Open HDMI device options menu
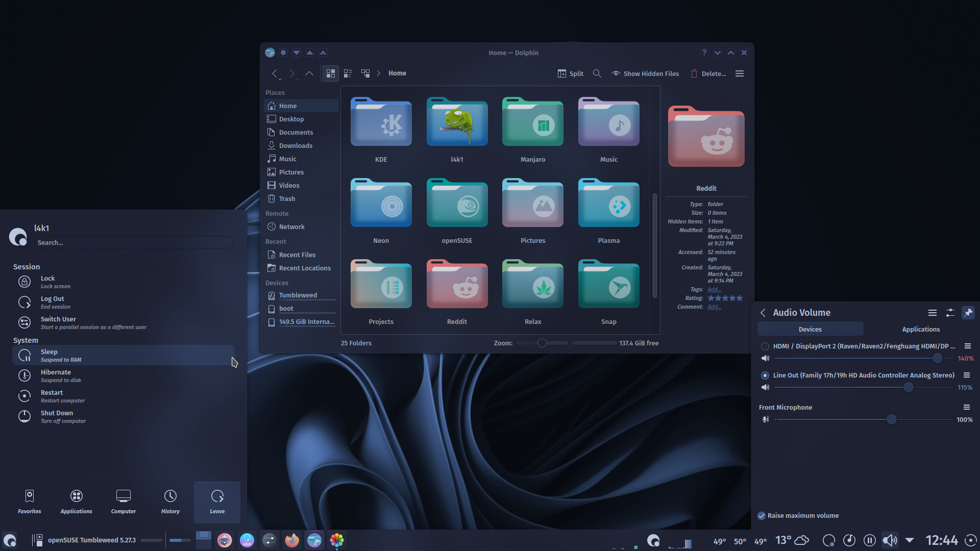This screenshot has width=980, height=551. [x=967, y=346]
